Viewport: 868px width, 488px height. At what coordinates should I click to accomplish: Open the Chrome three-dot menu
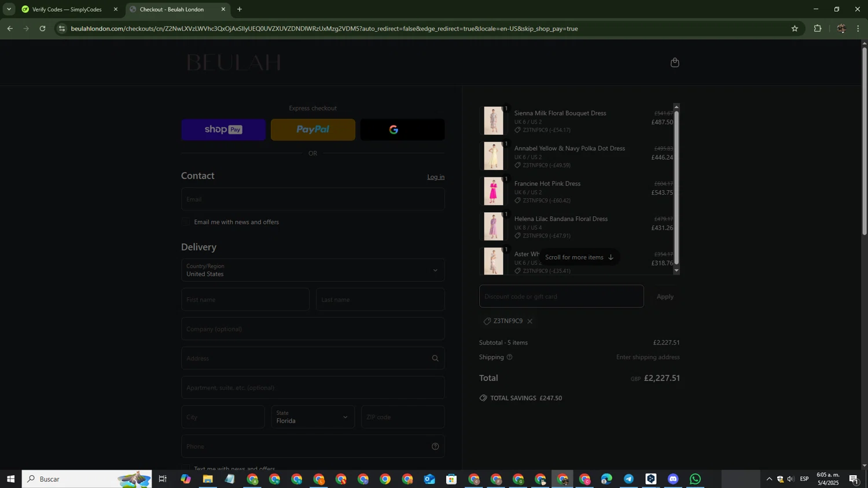tap(858, 28)
